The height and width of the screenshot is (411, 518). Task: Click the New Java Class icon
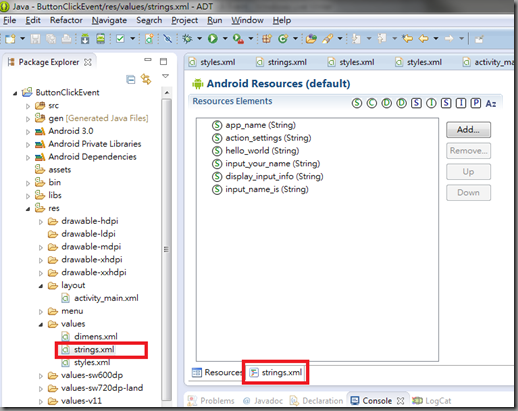[283, 39]
